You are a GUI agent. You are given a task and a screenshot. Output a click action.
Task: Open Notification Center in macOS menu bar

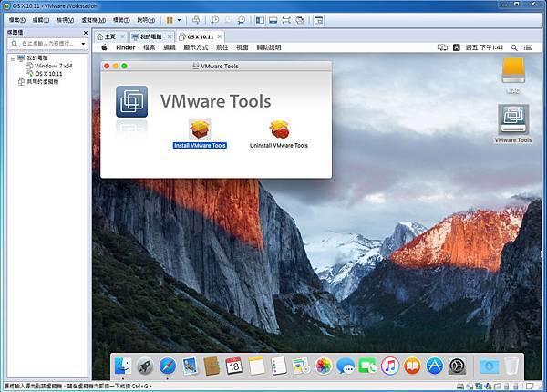point(528,47)
